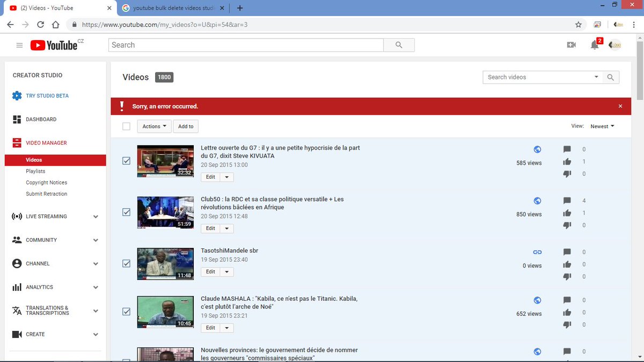Click the Analytics bar chart icon

[x=17, y=287]
